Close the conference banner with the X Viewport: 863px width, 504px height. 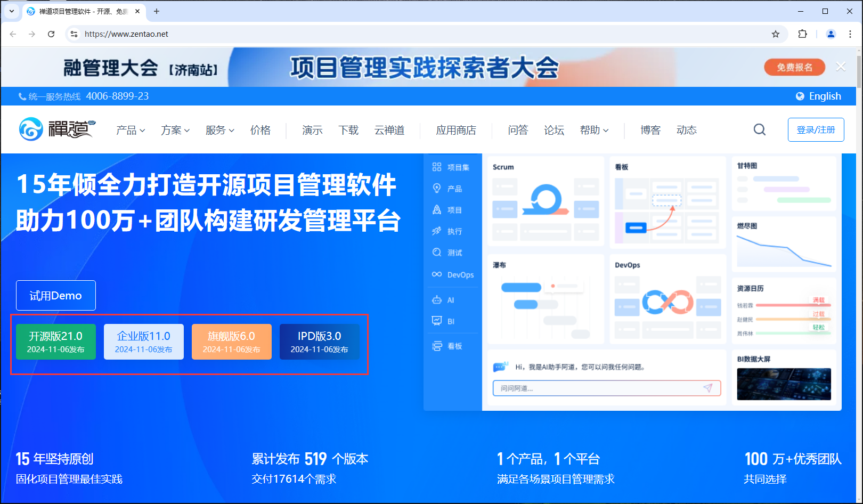pos(841,67)
